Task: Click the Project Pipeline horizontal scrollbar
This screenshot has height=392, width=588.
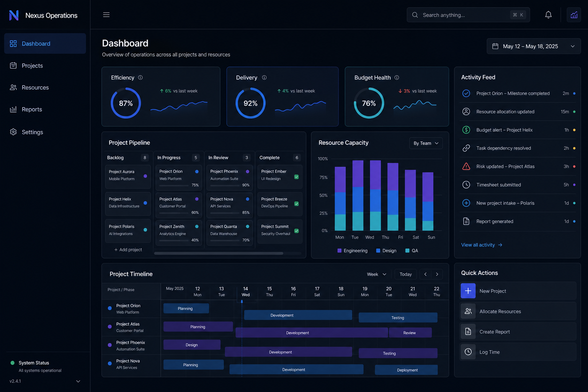Action: tap(219, 253)
